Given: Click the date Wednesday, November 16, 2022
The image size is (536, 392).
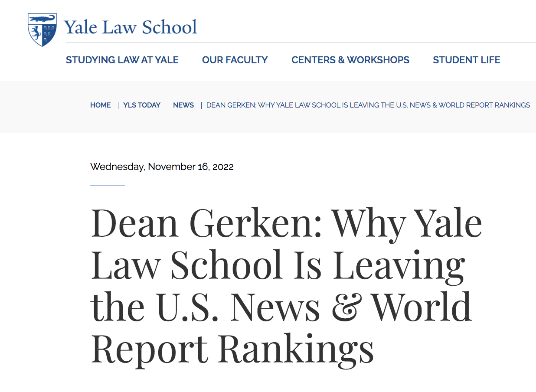Looking at the screenshot, I should pos(162,167).
